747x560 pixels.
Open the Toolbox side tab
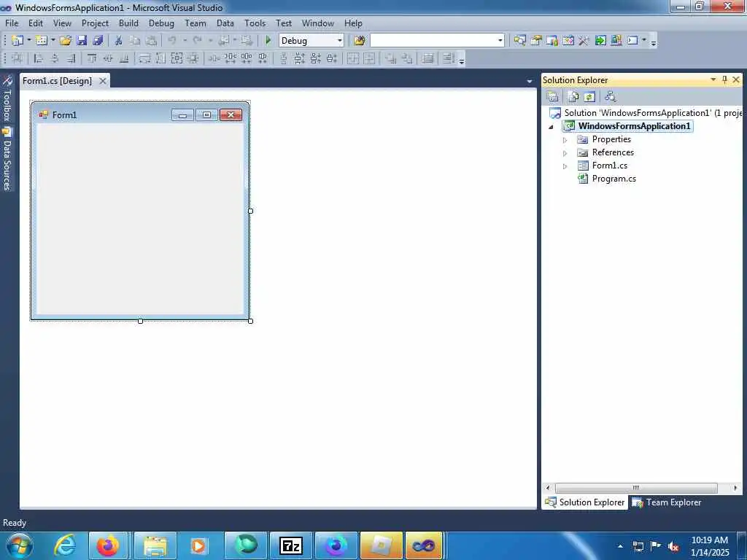pyautogui.click(x=7, y=98)
